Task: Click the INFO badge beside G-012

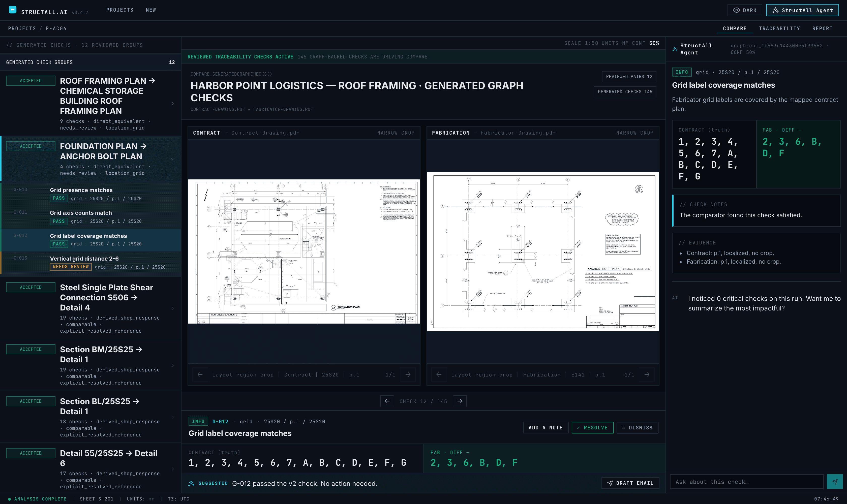Action: 198,422
